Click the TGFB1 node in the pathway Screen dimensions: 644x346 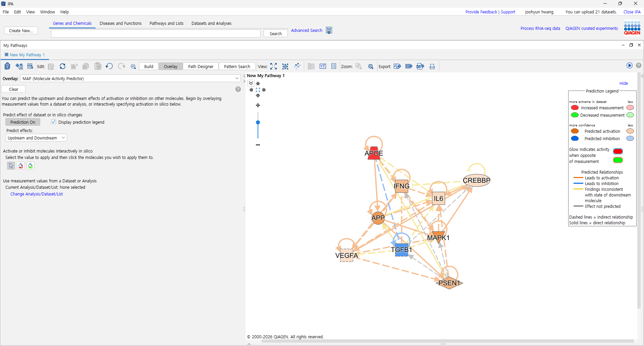click(x=401, y=250)
